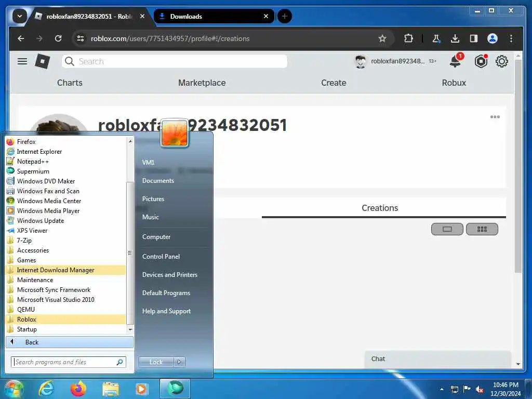The height and width of the screenshot is (399, 532).
Task: Launch Firefox from Start menu programs
Action: tap(65, 142)
